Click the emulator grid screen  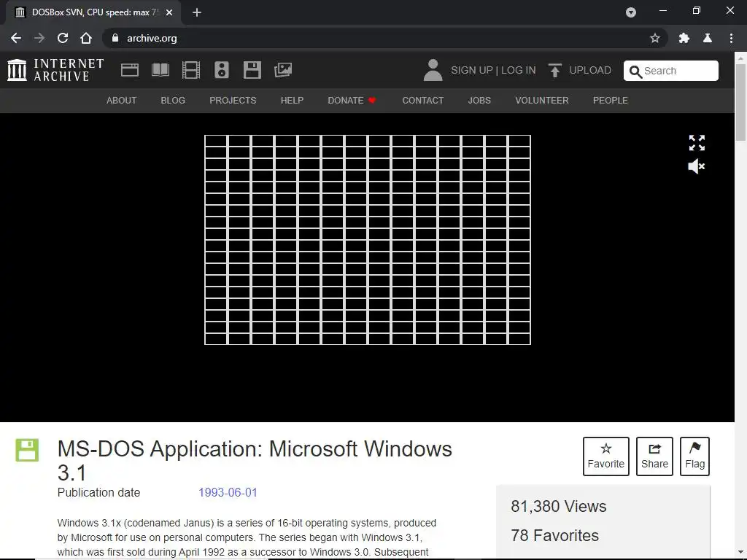(x=368, y=239)
